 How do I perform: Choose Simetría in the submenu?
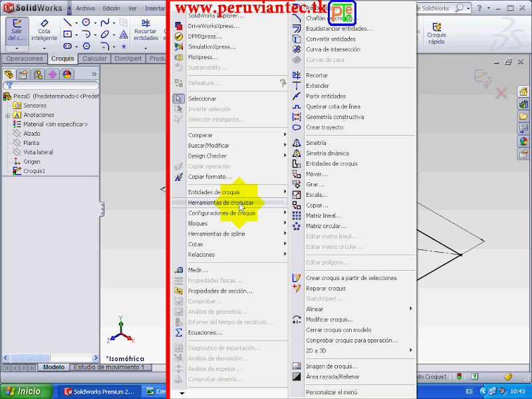coord(353,143)
